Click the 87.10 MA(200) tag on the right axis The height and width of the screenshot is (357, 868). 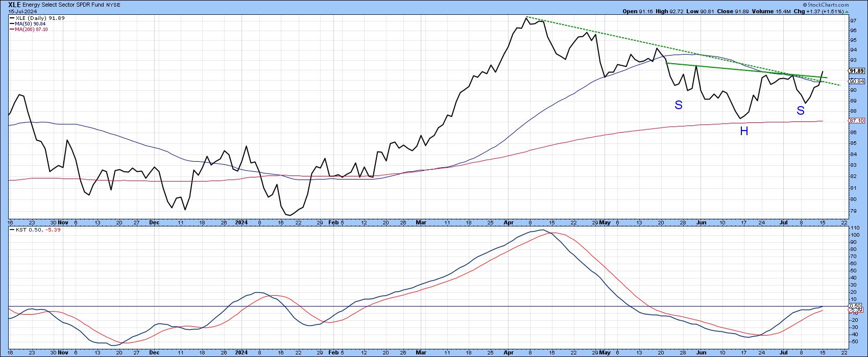click(x=856, y=121)
